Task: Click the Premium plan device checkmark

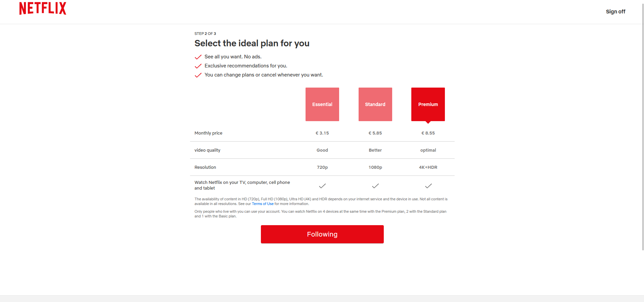Action: click(428, 186)
